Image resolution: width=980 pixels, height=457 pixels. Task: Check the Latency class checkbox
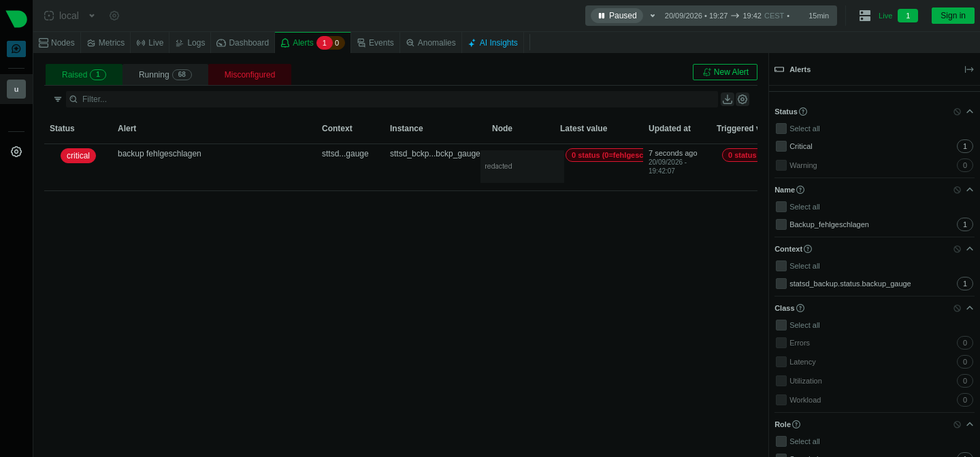tap(781, 362)
